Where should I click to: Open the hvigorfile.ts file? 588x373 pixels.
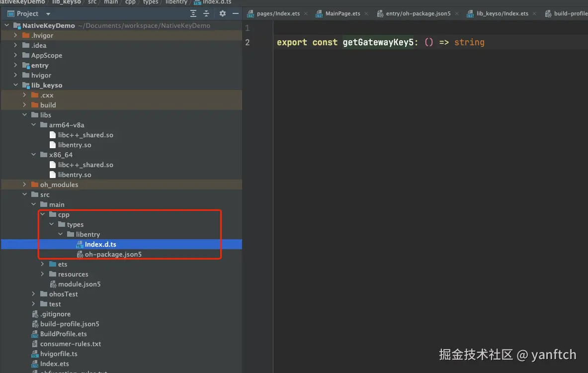coord(59,354)
